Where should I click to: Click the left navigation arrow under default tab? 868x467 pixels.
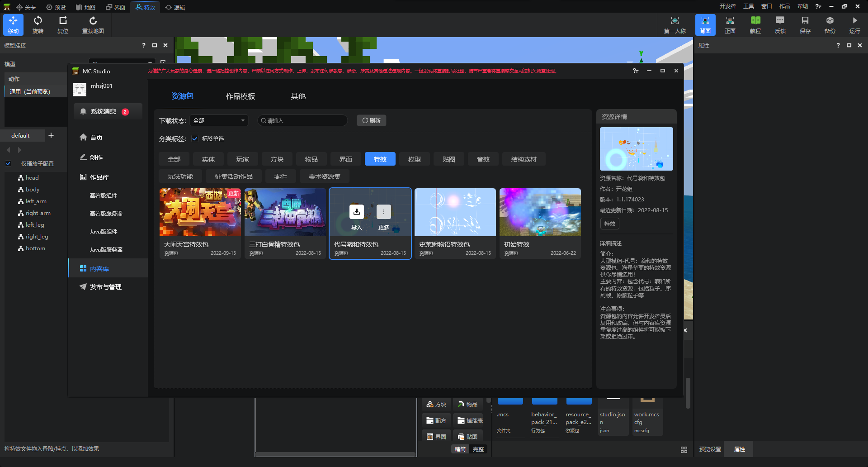(x=8, y=150)
